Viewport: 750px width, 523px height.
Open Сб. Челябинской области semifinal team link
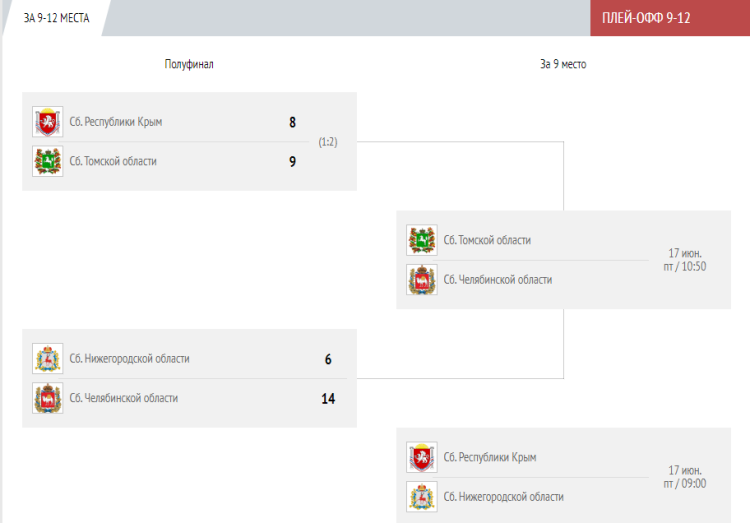pos(124,398)
